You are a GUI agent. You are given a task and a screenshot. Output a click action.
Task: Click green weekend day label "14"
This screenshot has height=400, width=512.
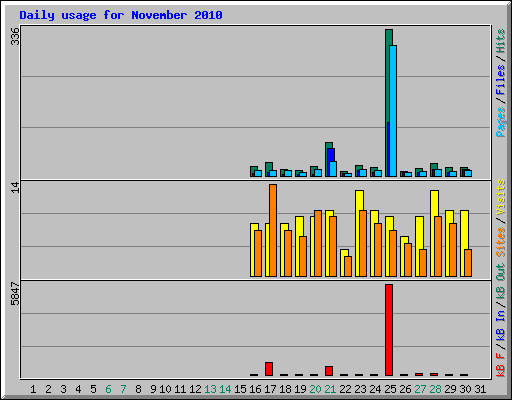click(225, 389)
